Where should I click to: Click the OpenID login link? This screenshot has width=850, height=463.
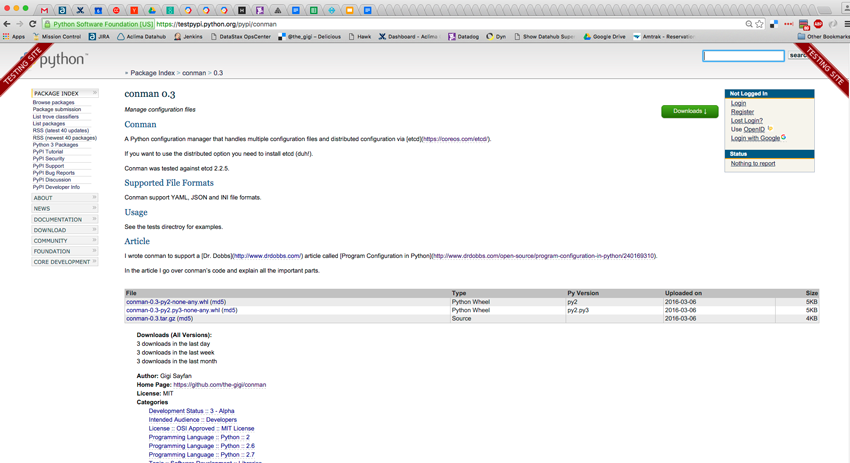click(754, 129)
